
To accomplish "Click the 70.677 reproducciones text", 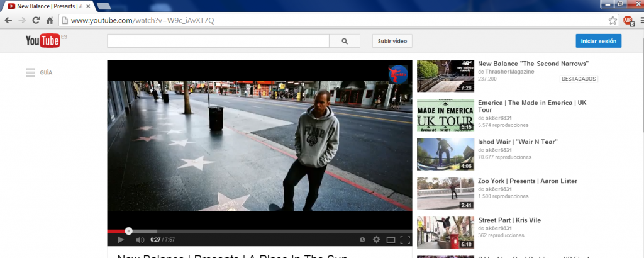I will pyautogui.click(x=505, y=157).
